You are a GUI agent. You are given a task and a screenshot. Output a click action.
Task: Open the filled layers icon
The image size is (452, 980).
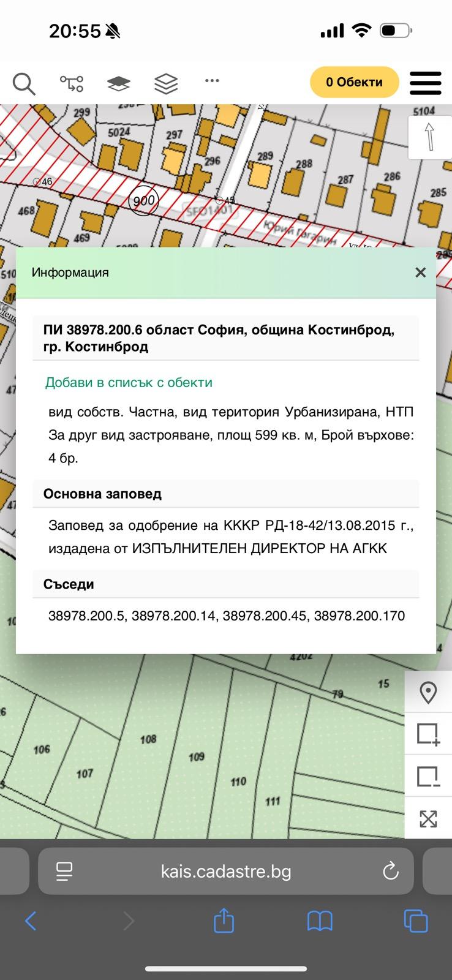click(x=119, y=83)
